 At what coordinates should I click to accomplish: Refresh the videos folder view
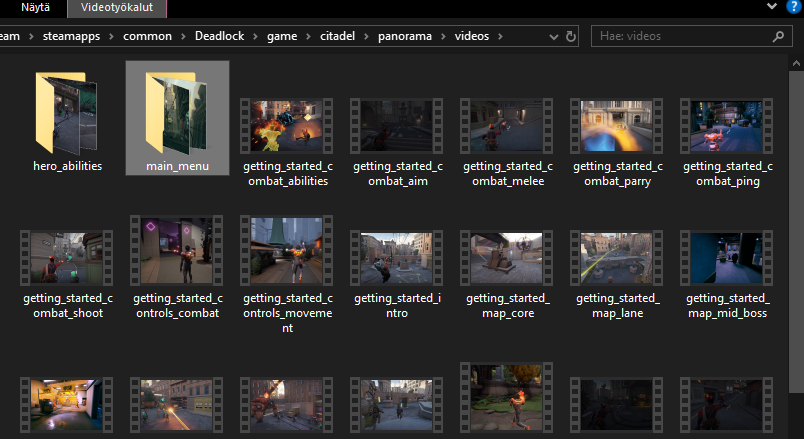tap(570, 36)
